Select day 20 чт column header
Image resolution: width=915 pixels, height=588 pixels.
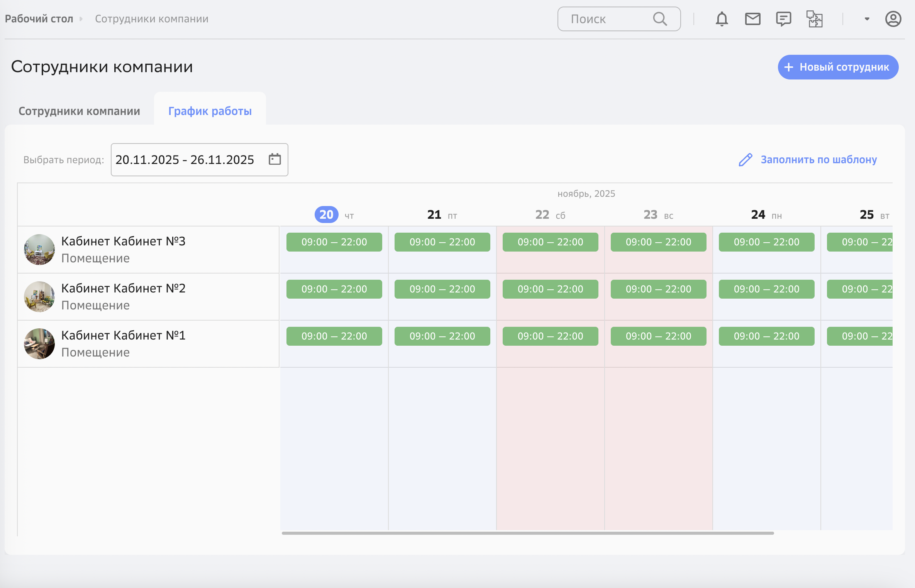327,215
